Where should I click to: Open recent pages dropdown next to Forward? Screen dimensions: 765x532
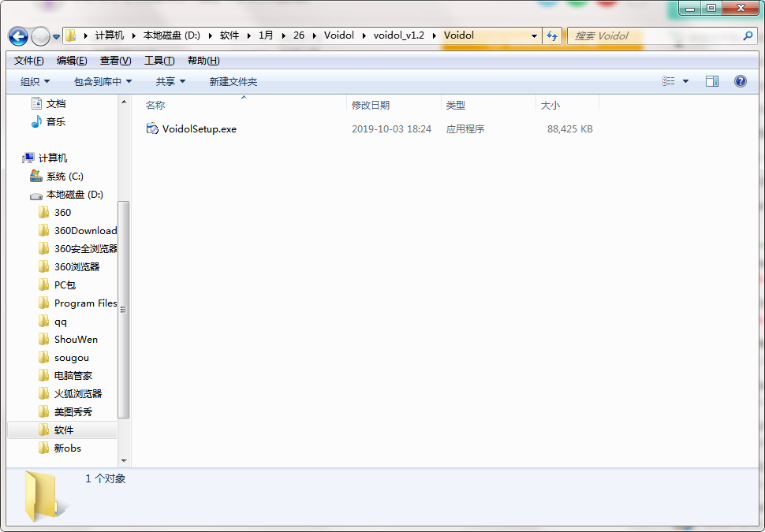[56, 36]
